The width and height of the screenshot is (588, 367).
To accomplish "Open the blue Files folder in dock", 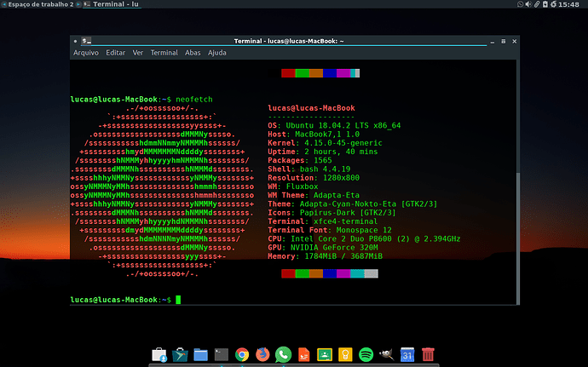I will [x=200, y=354].
